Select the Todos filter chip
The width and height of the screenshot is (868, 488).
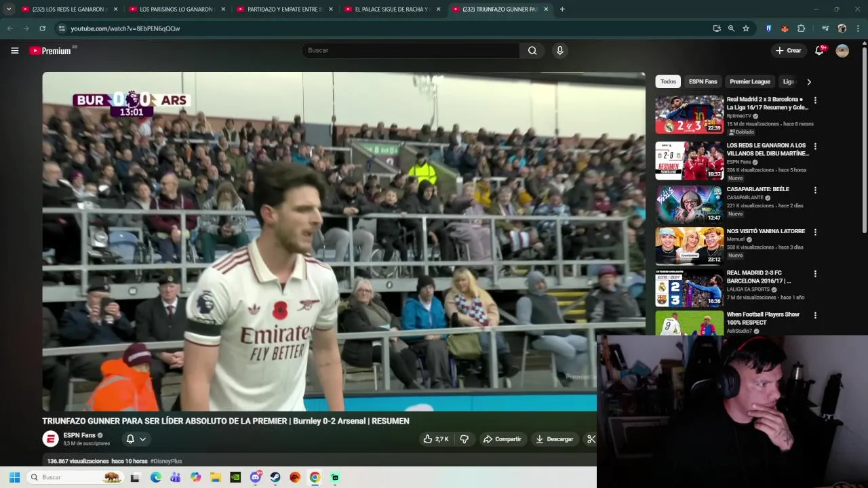[668, 82]
